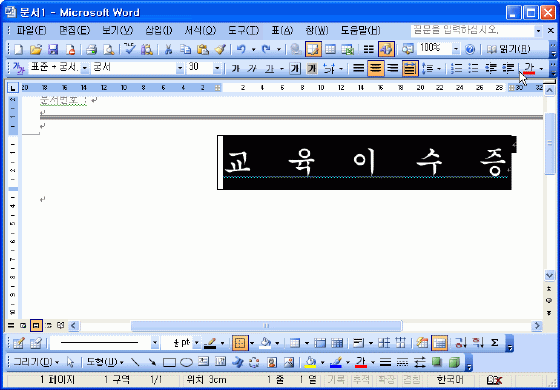The image size is (560, 390).
Task: Toggle the Drawing toolbar button
Action: click(386, 49)
